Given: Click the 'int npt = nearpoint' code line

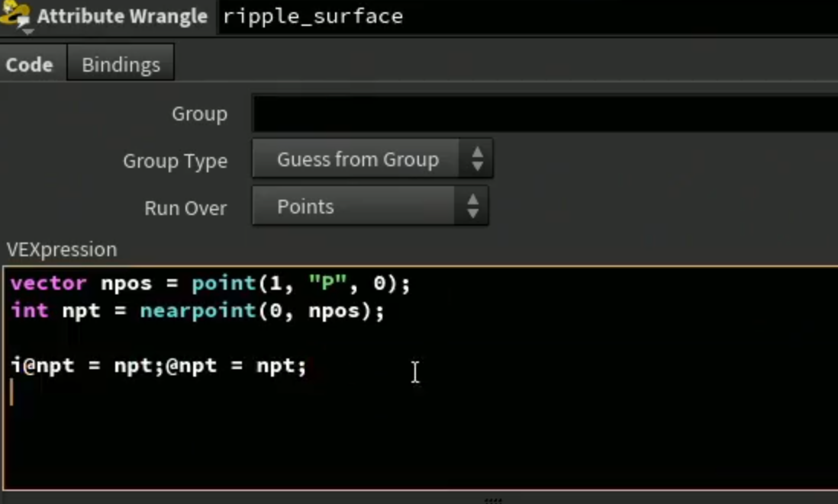Looking at the screenshot, I should click(197, 311).
